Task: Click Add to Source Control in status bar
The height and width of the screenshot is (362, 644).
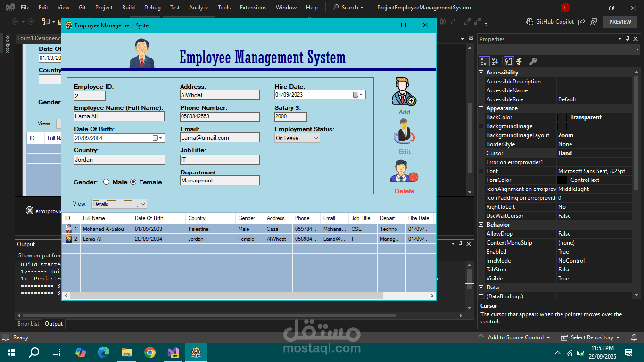Action: coord(515,337)
